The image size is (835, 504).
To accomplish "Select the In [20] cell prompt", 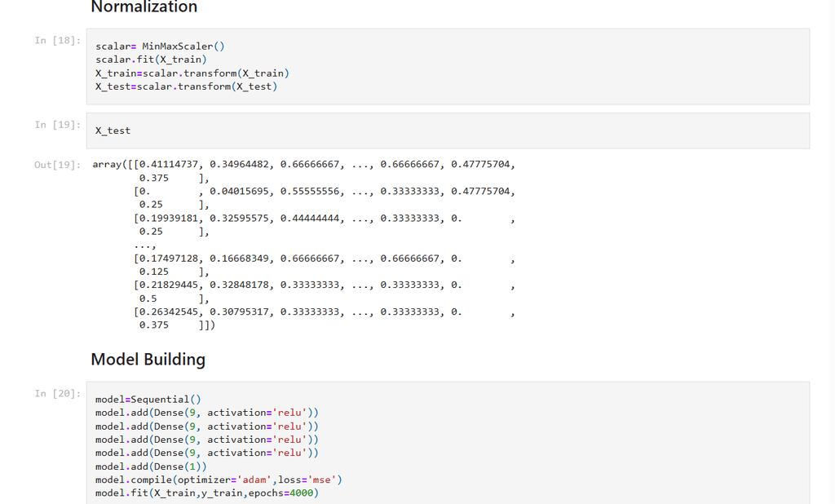I will [x=57, y=394].
